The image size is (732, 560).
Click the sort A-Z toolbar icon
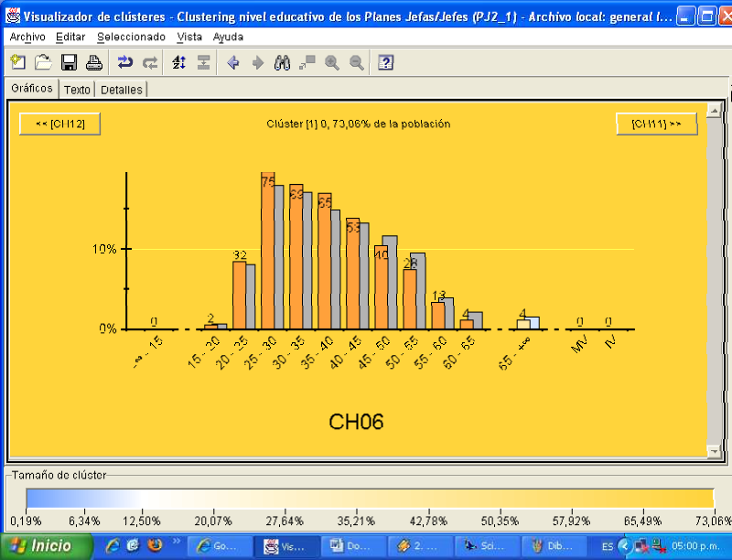coord(178,62)
